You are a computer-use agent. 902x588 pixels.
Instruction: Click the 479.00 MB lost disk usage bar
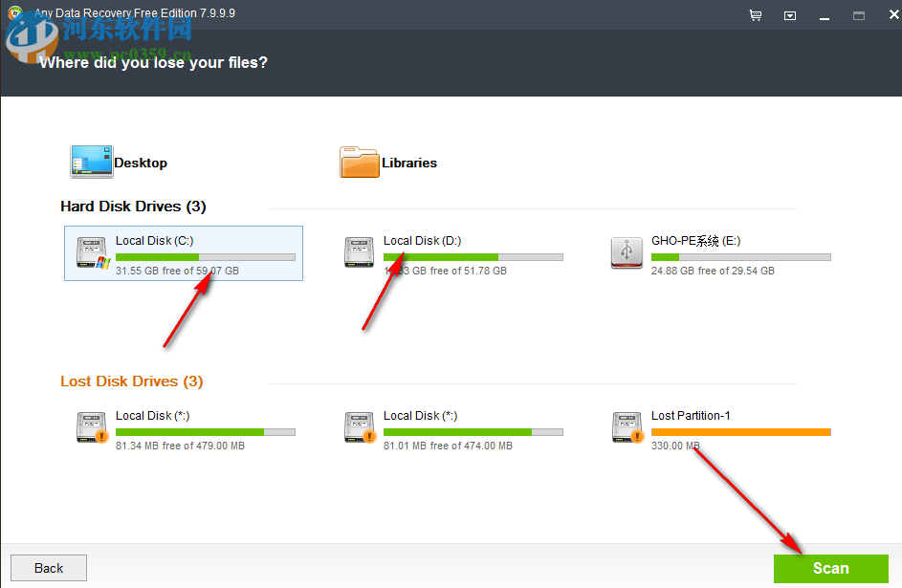tap(206, 432)
